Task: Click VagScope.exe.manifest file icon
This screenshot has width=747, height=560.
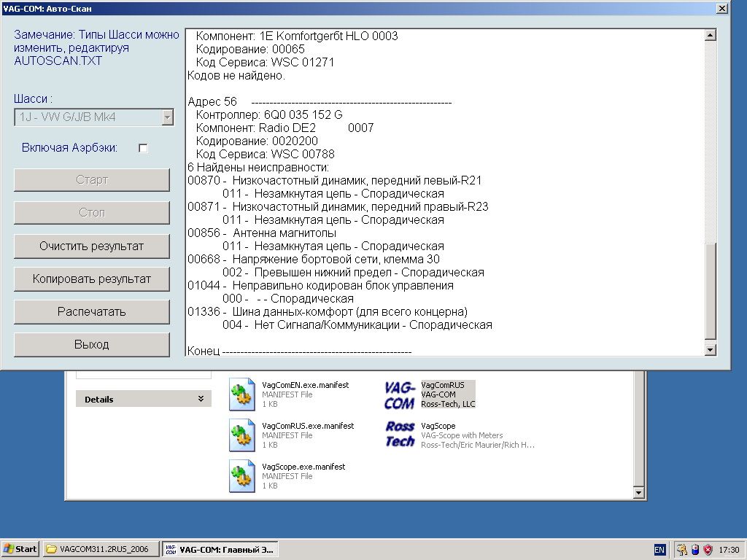Action: pos(242,476)
